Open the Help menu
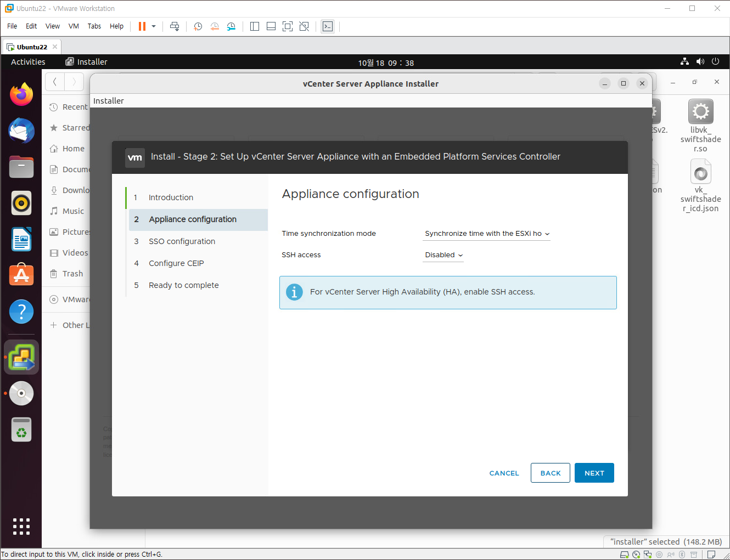 coord(116,26)
